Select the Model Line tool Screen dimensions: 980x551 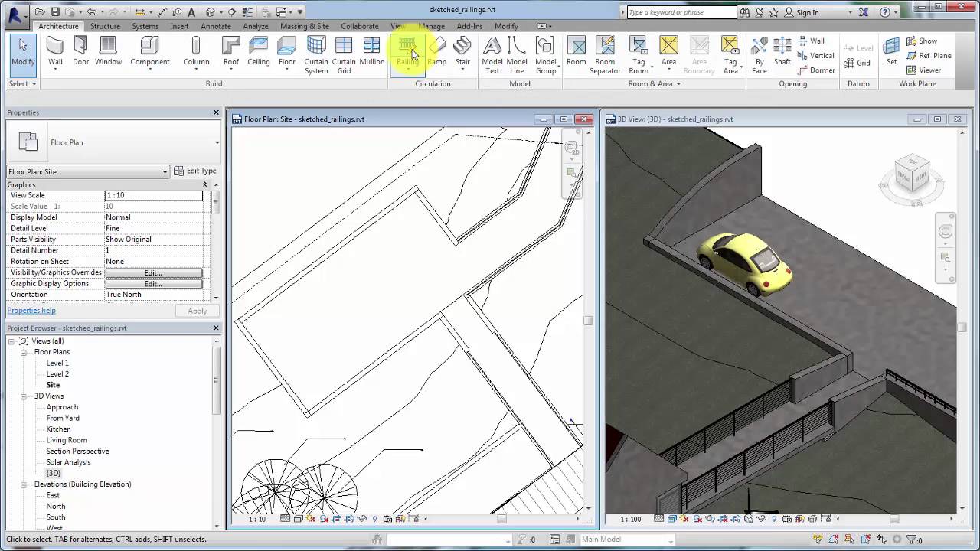pos(517,55)
